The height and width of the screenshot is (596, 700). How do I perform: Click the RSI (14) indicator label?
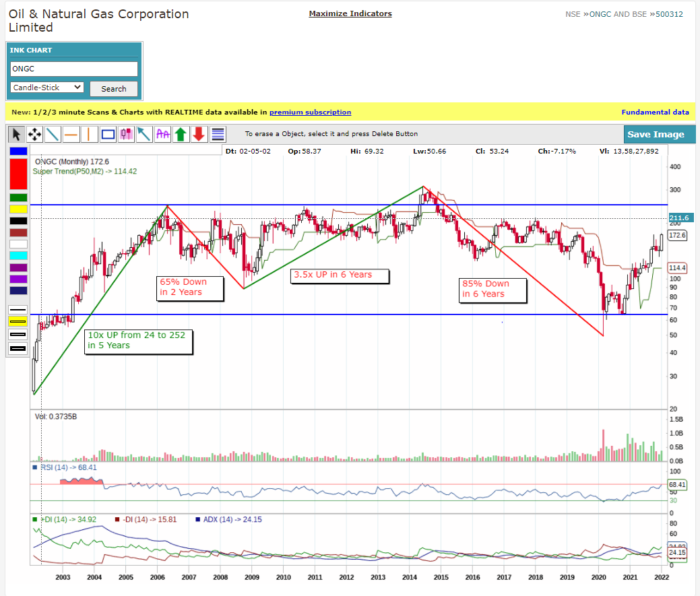click(64, 467)
